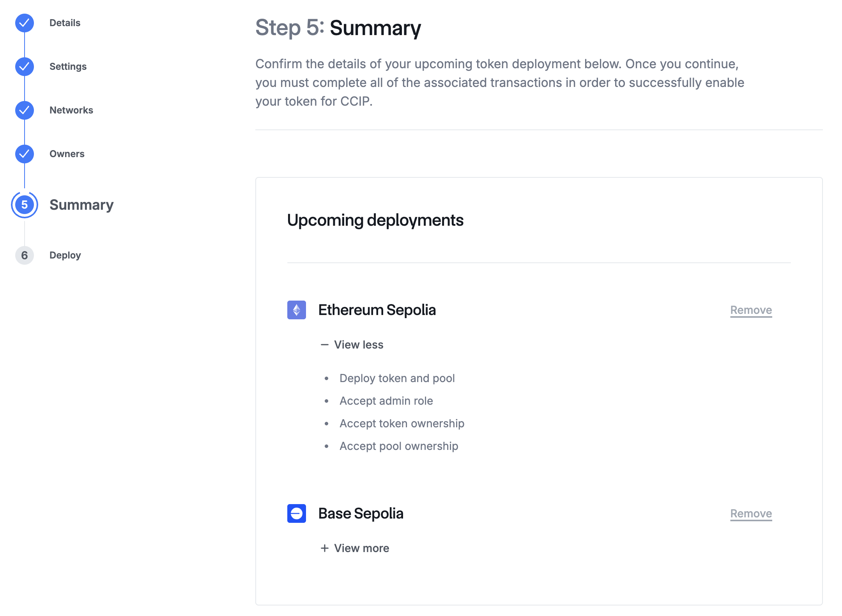
Task: Click the Owners step checkmark icon
Action: tap(24, 154)
